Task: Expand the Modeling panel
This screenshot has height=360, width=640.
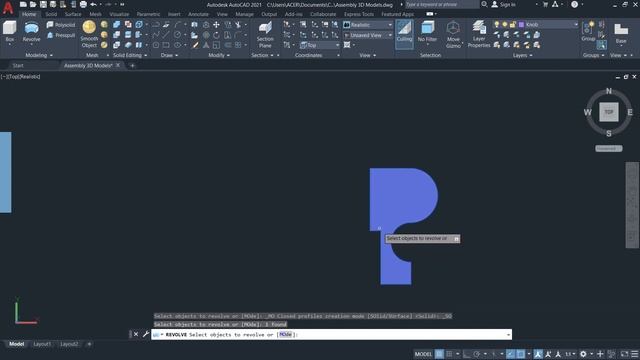Action: click(x=39, y=55)
